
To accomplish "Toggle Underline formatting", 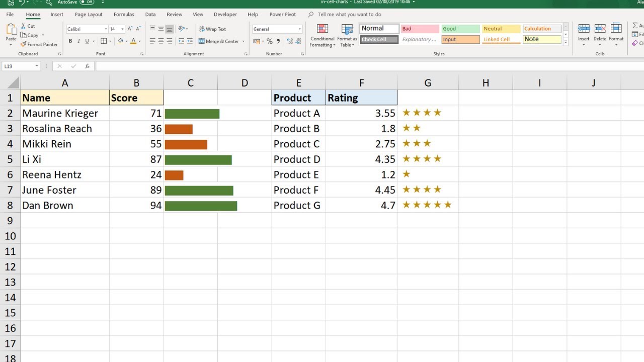I will pos(87,41).
